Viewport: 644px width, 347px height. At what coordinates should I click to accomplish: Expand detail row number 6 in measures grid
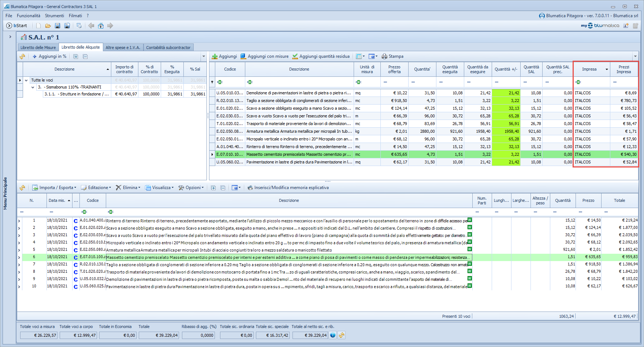[19, 257]
